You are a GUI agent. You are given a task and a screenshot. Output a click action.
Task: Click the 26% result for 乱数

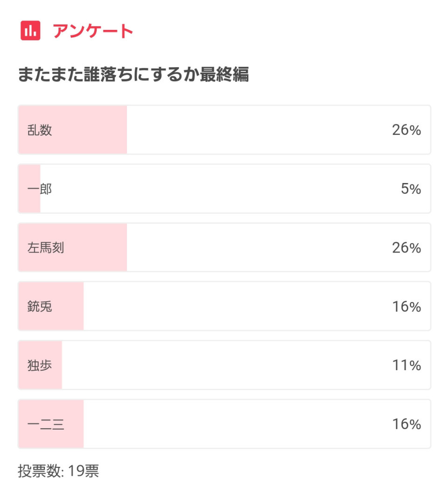tap(406, 130)
